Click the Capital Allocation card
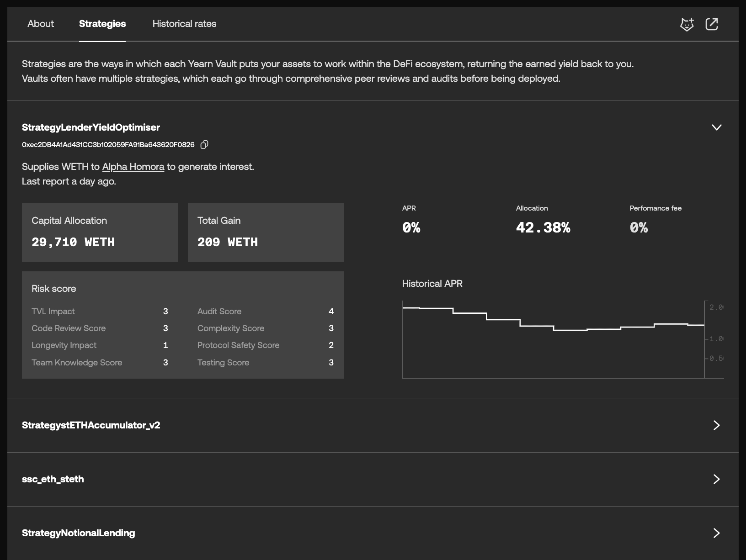The width and height of the screenshot is (746, 560). point(100,232)
